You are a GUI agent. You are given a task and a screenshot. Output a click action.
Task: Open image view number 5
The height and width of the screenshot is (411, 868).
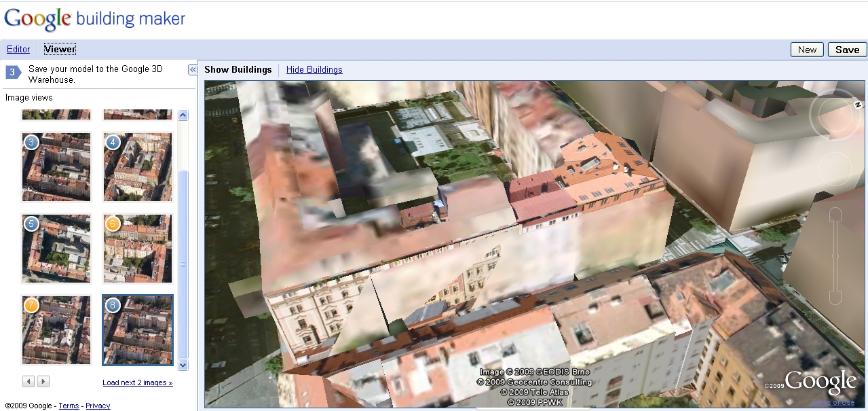56,249
